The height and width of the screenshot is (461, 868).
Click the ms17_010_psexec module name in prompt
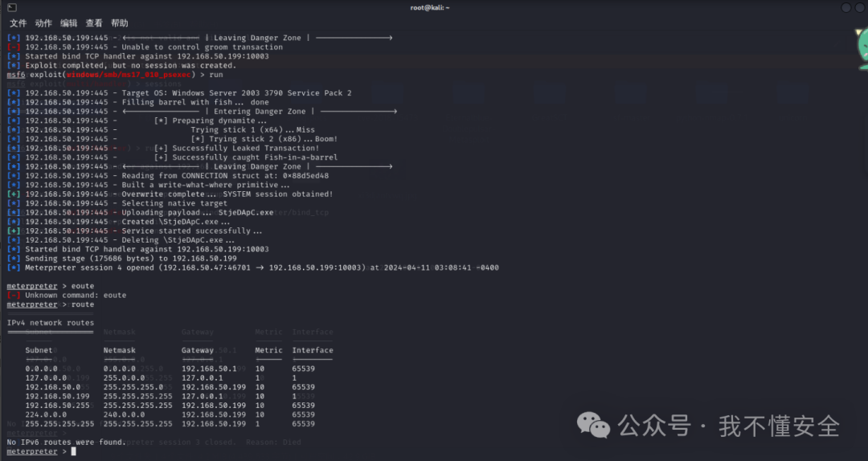click(129, 75)
